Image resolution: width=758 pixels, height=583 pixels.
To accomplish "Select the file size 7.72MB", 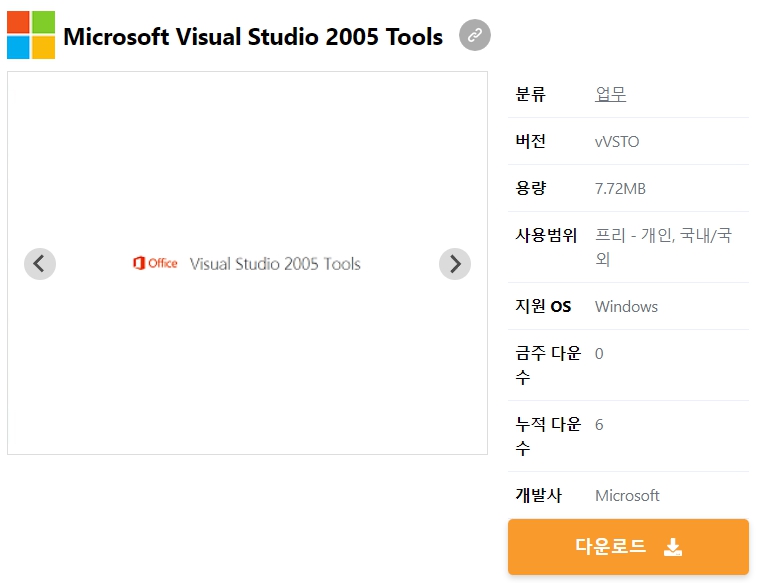I will 620,189.
